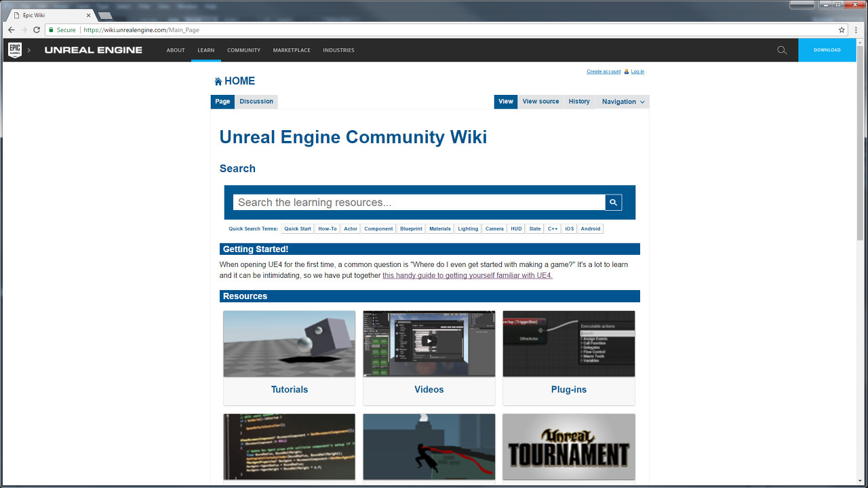Click the browser forward arrow
Screen dimensions: 868x488
(x=24, y=30)
